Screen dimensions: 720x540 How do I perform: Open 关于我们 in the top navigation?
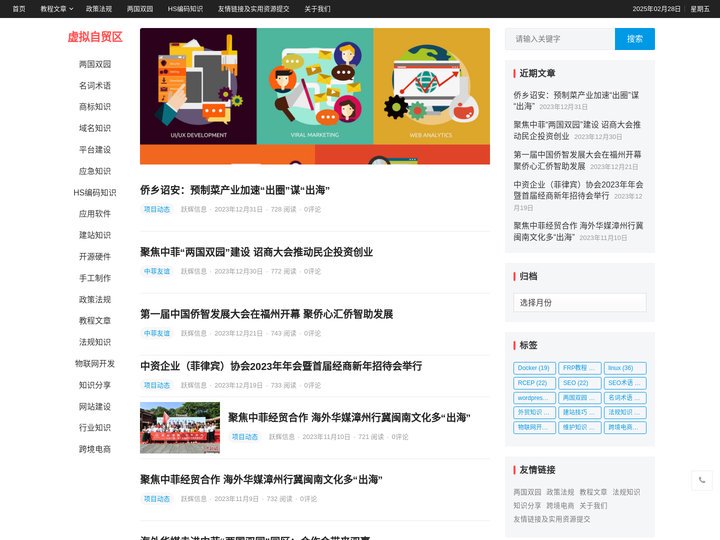[317, 9]
